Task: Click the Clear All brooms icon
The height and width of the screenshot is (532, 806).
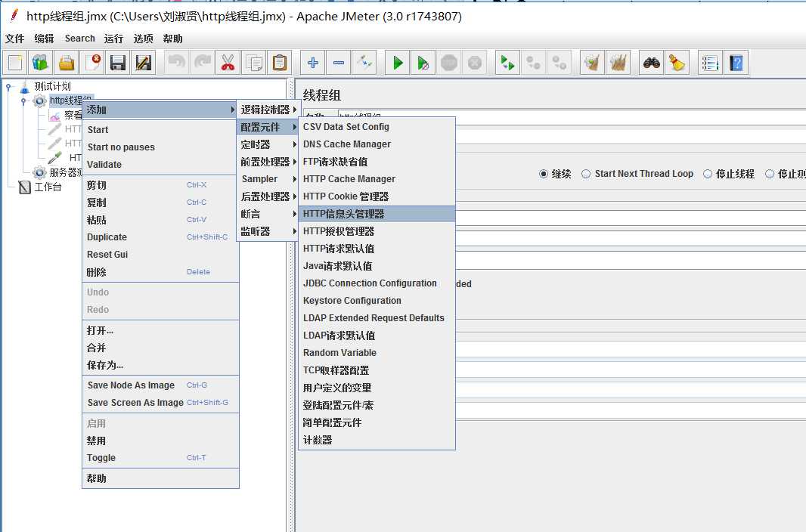Action: [x=618, y=63]
